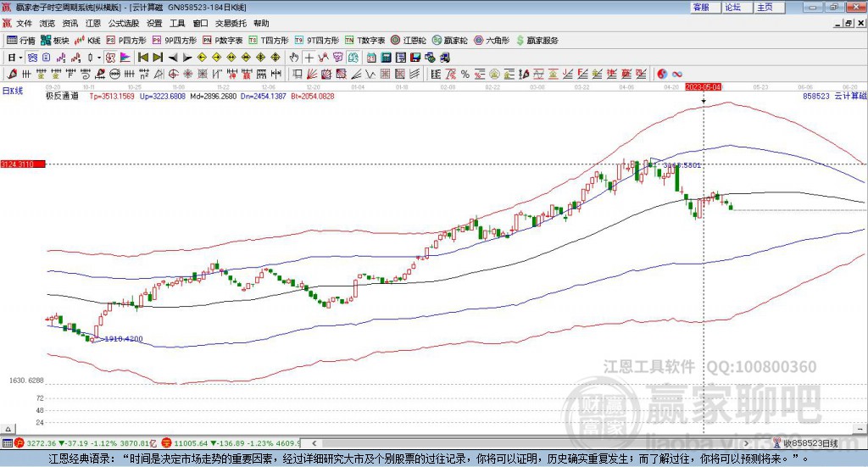Image resolution: width=868 pixels, height=467 pixels.
Task: Open the calculator icon
Action: (x=386, y=58)
